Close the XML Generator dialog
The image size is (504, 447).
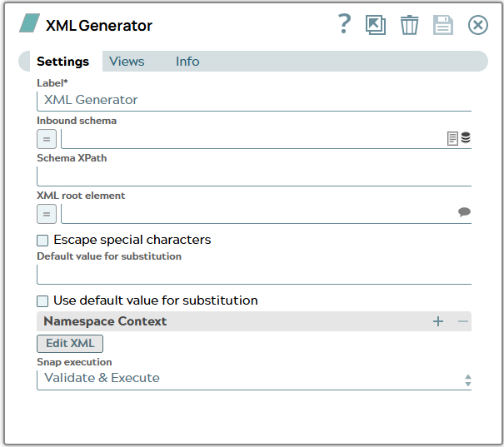(477, 25)
